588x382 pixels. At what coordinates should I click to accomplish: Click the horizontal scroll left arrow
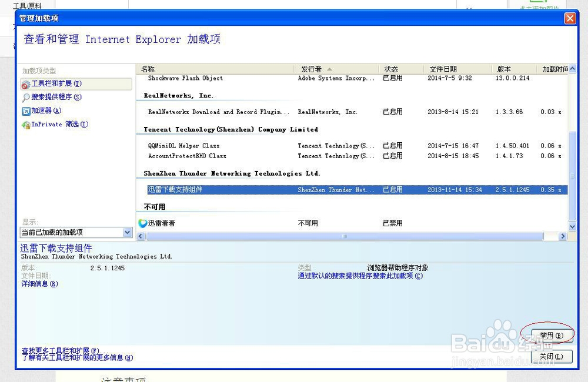coord(141,236)
